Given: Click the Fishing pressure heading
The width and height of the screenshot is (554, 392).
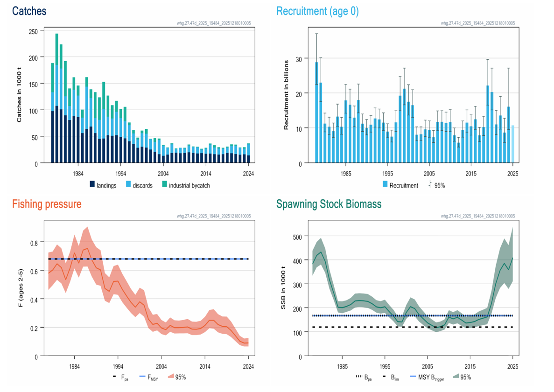Looking at the screenshot, I should point(46,204).
